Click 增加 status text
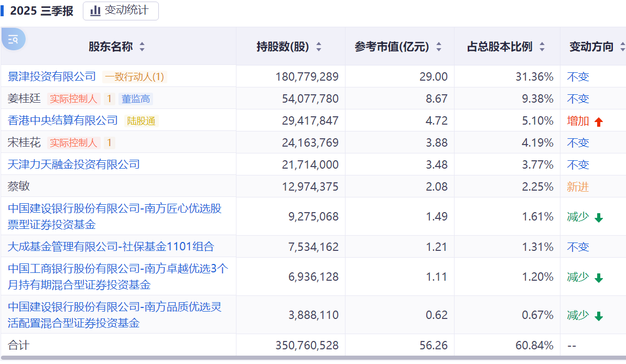This screenshot has height=364, width=626. click(578, 121)
